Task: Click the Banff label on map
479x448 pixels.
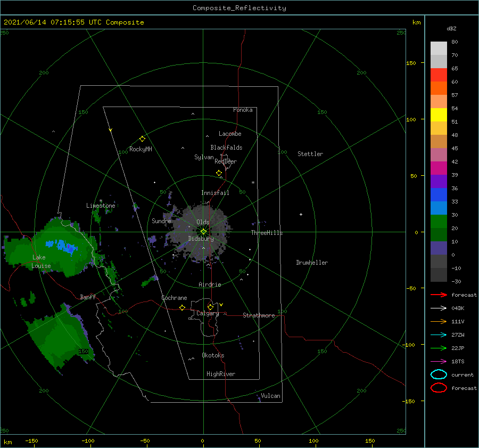Action: point(88,297)
